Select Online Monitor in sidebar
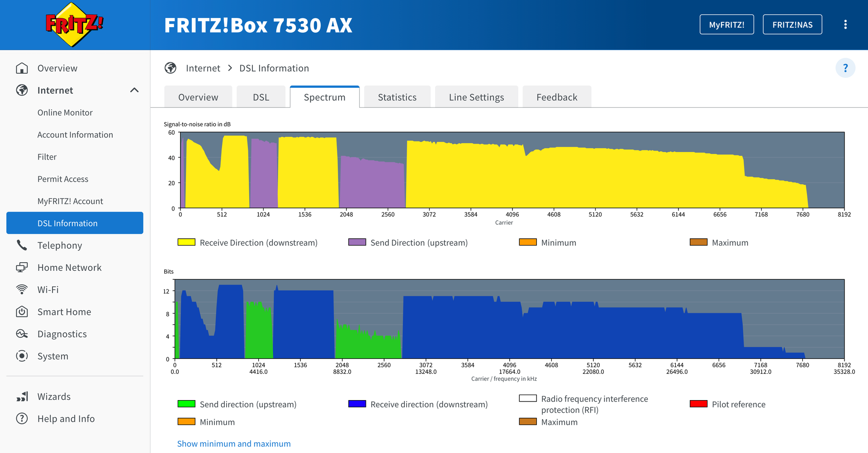Image resolution: width=868 pixels, height=453 pixels. [x=65, y=113]
